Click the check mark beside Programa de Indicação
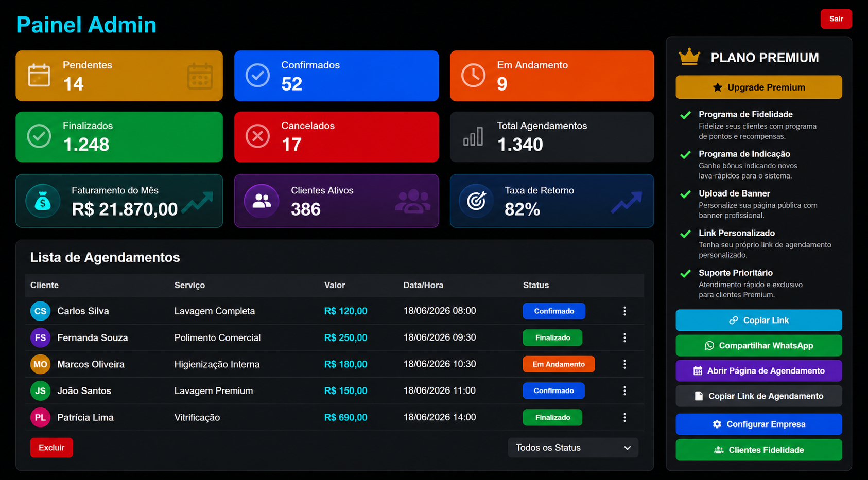 (x=685, y=155)
